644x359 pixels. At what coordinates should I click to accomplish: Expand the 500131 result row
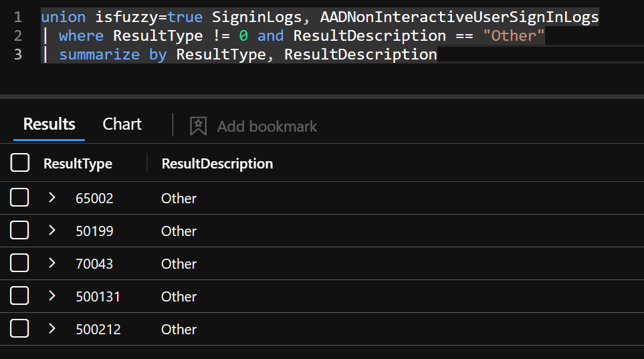(x=51, y=295)
